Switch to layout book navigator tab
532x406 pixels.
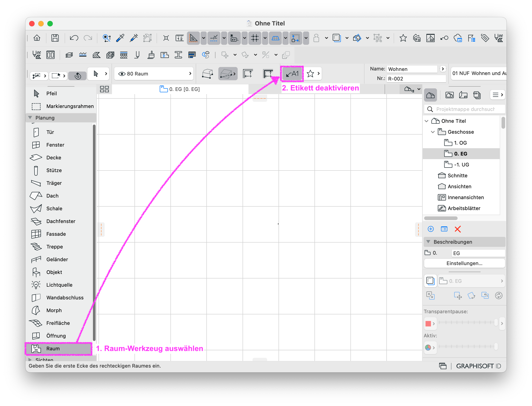(463, 95)
